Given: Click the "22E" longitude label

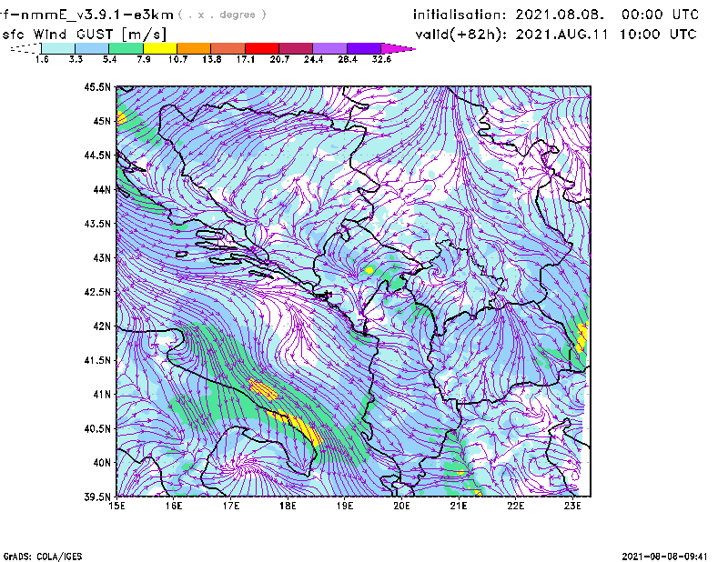Looking at the screenshot, I should click(x=516, y=506).
